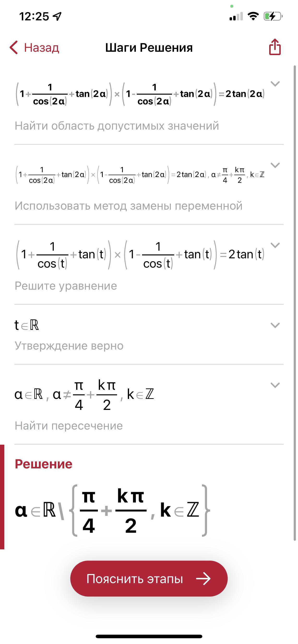Screen dimensions: 298x644
Task: Tap the Wi-Fi status icon
Action: coord(253,17)
